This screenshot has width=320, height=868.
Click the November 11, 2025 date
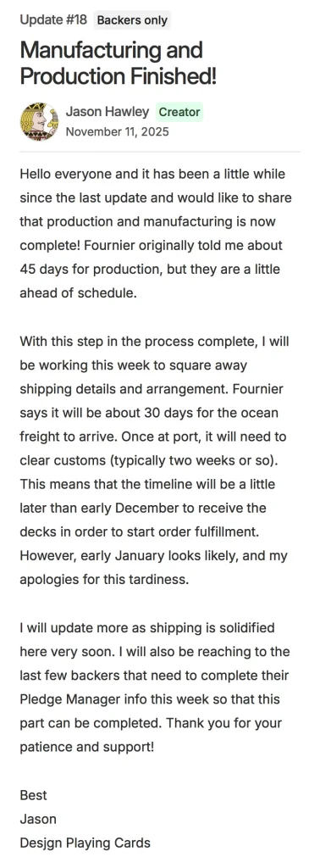point(117,131)
